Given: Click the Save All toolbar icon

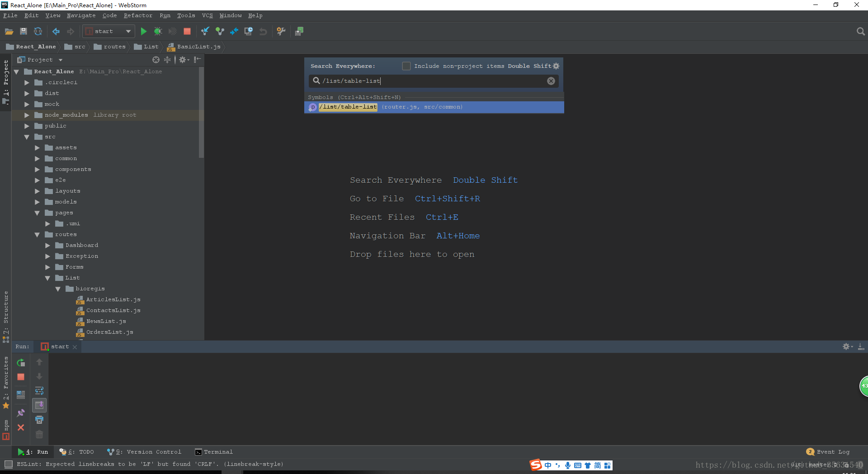Looking at the screenshot, I should pos(24,31).
